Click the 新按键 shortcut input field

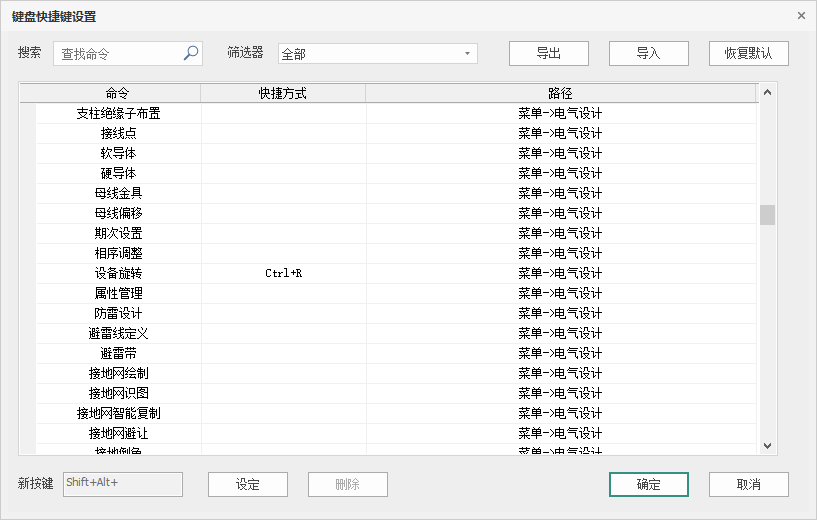coord(123,485)
